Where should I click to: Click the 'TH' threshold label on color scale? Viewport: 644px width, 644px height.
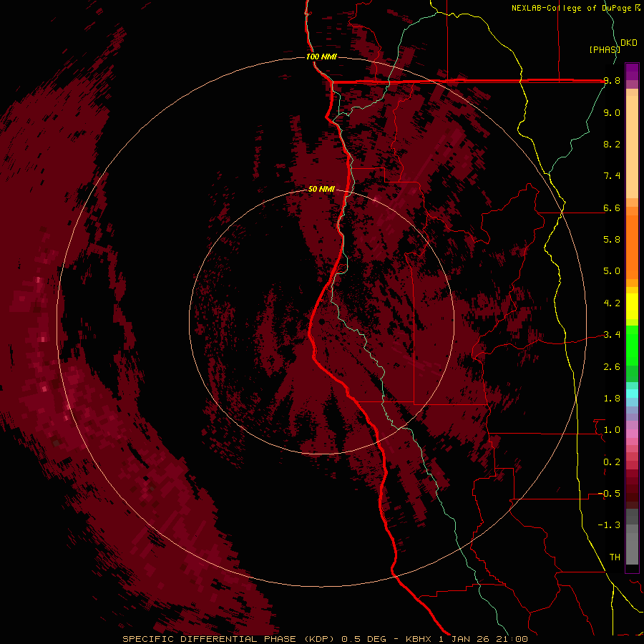pos(615,557)
